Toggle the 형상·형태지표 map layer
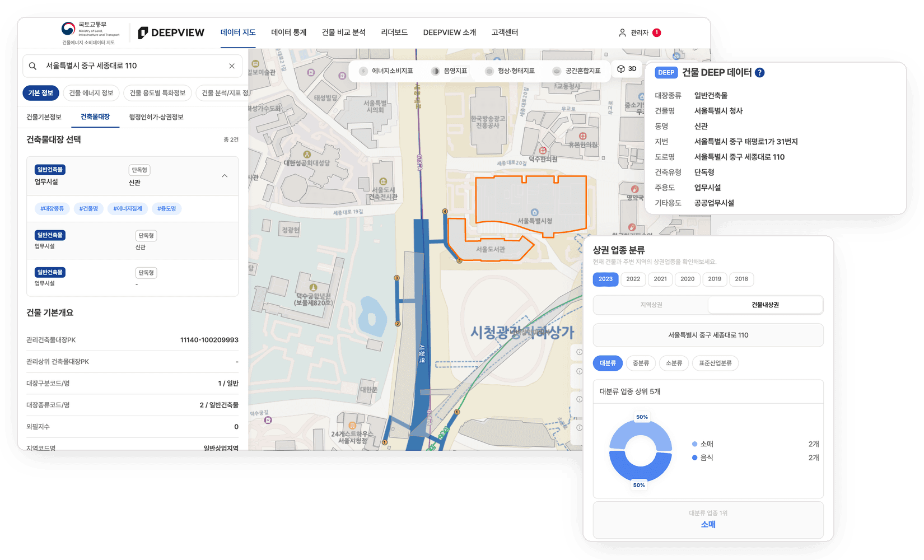 (x=510, y=71)
